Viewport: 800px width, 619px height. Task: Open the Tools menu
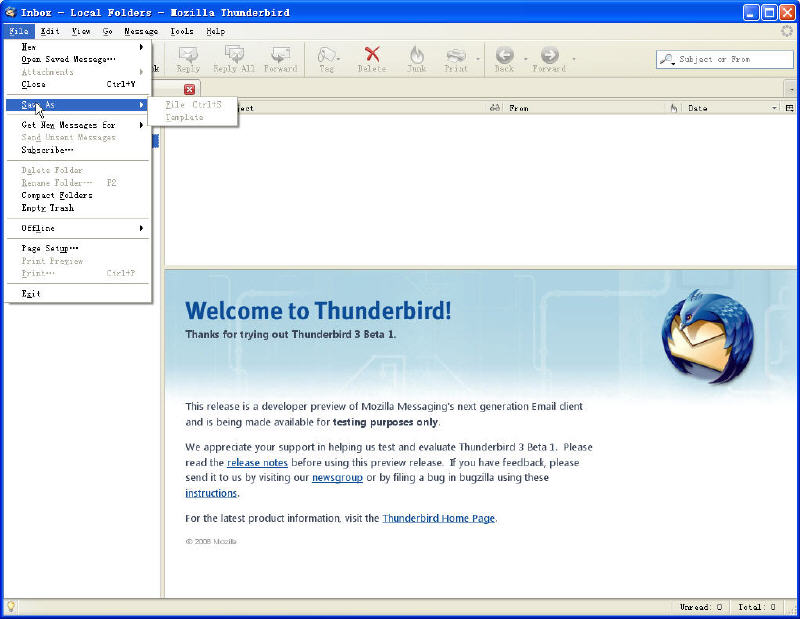point(182,31)
